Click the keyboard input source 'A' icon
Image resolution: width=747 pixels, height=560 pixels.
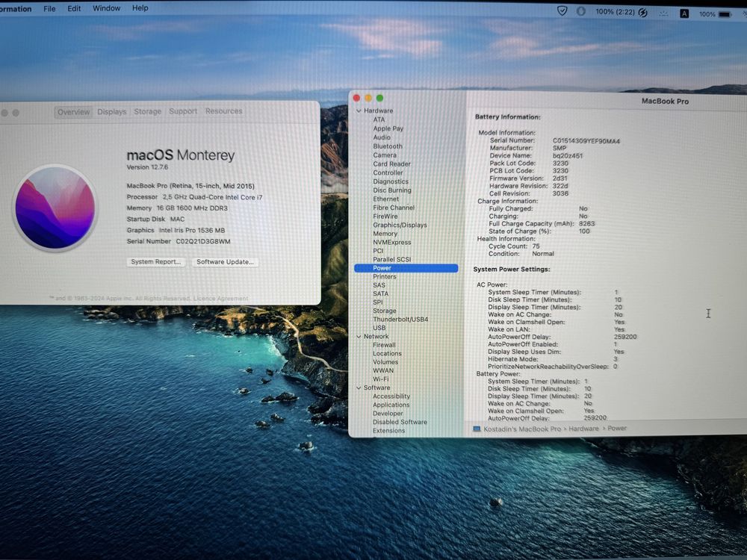pos(684,13)
